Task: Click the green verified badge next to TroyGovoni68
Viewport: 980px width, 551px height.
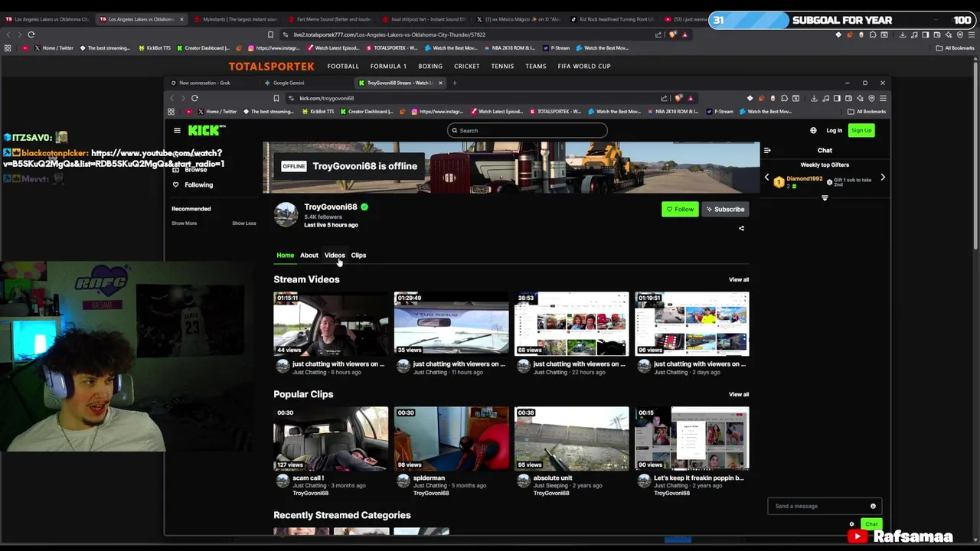Action: tap(364, 207)
